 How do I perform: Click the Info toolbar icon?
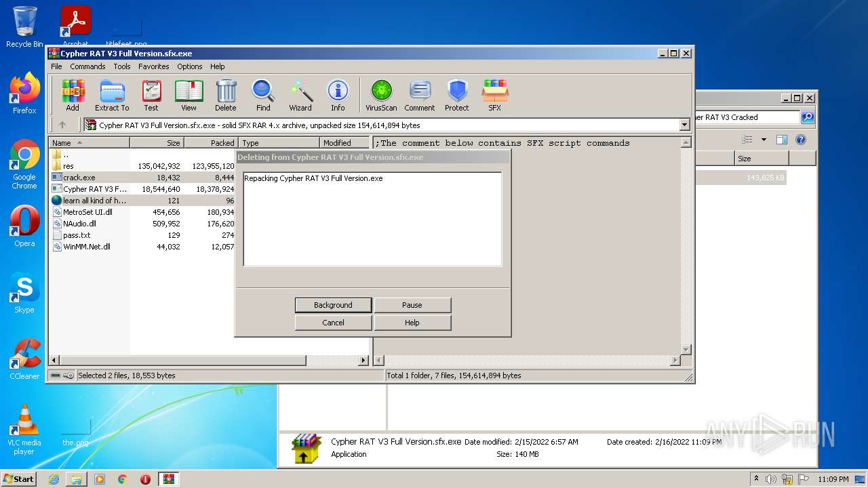pyautogui.click(x=338, y=95)
